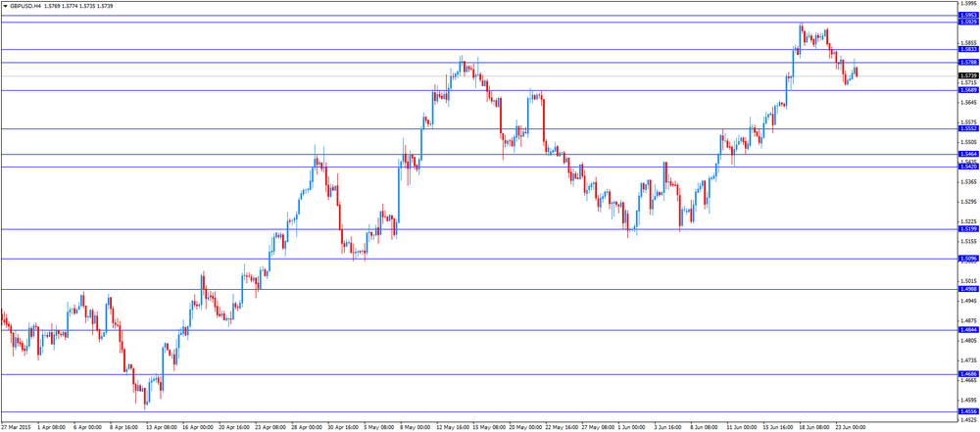The image size is (980, 432).
Task: Click the 8 Apr 16:00 time label
Action: [x=123, y=428]
